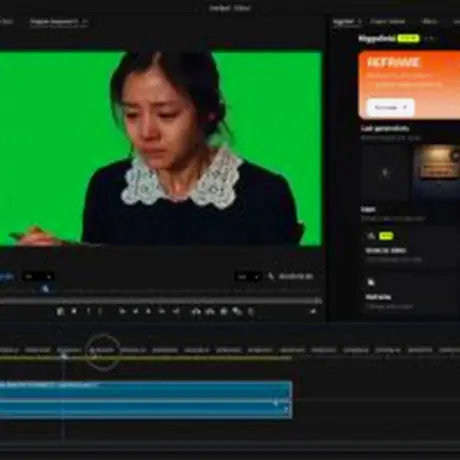The height and width of the screenshot is (460, 460).
Task: Select the lower audio clip on timeline
Action: pyautogui.click(x=146, y=409)
